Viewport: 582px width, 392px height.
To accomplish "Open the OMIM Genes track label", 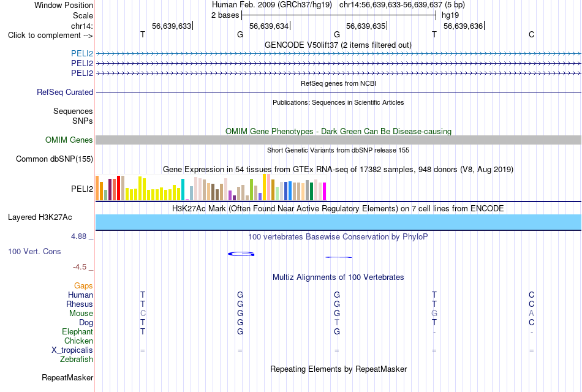I will click(69, 140).
